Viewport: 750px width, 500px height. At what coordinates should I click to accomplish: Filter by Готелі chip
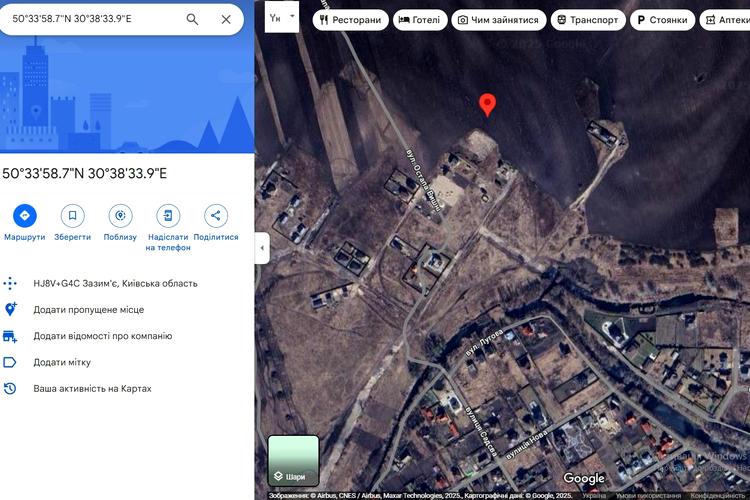tap(420, 20)
